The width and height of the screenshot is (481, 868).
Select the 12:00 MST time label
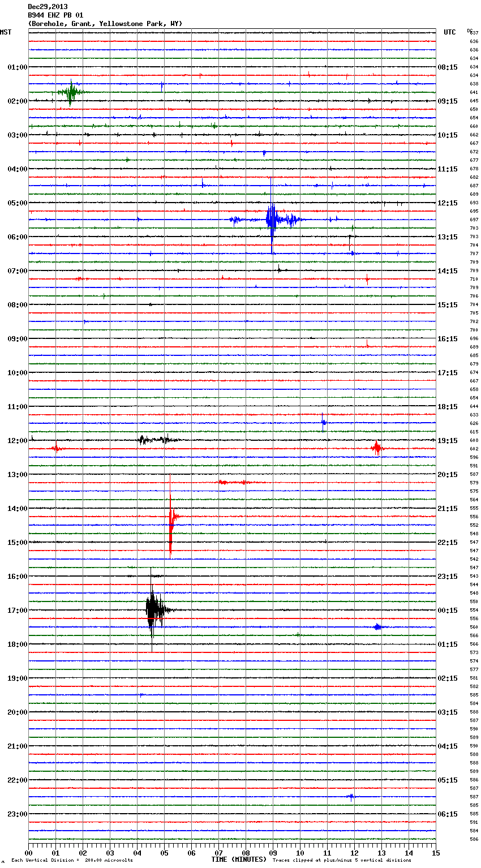(17, 441)
